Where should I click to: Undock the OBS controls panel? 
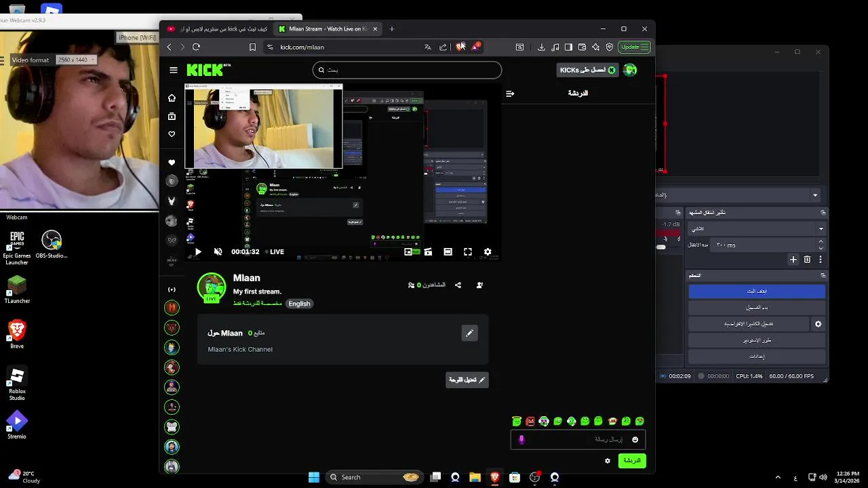823,276
